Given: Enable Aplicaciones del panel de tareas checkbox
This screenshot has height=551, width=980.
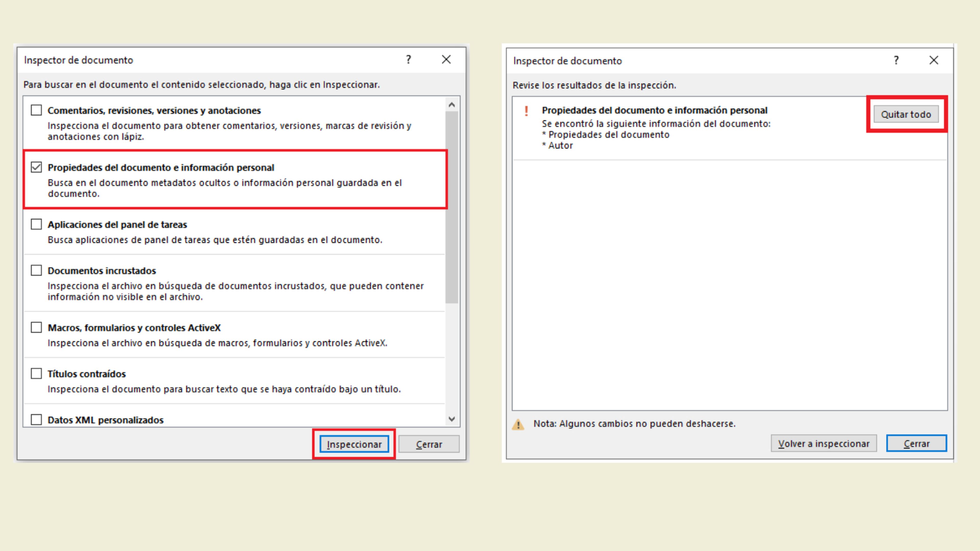Looking at the screenshot, I should [36, 224].
